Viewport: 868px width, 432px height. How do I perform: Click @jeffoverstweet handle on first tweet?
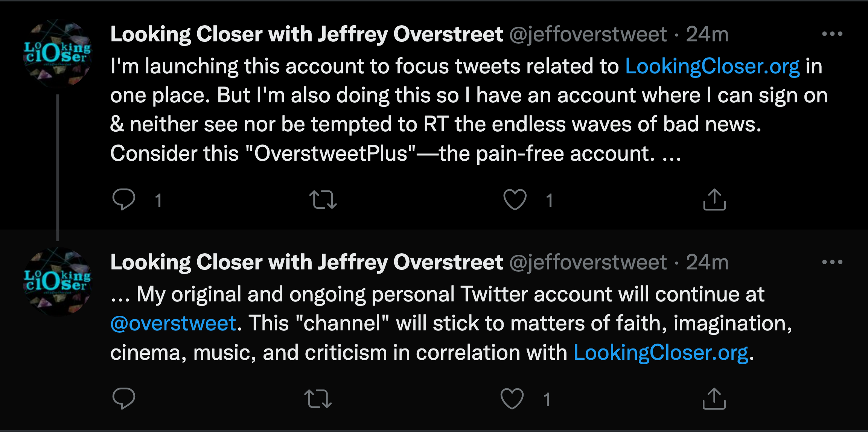point(588,35)
